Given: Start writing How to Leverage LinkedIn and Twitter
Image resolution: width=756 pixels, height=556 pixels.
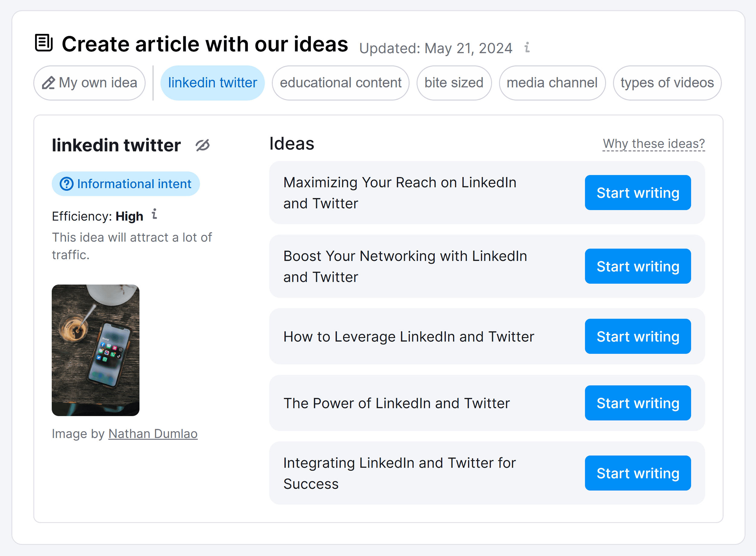Looking at the screenshot, I should (x=638, y=337).
